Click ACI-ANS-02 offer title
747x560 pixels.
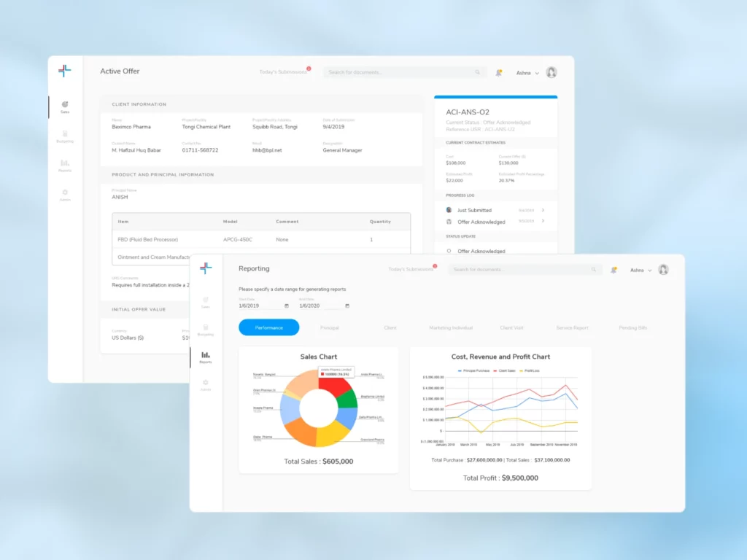(x=468, y=112)
